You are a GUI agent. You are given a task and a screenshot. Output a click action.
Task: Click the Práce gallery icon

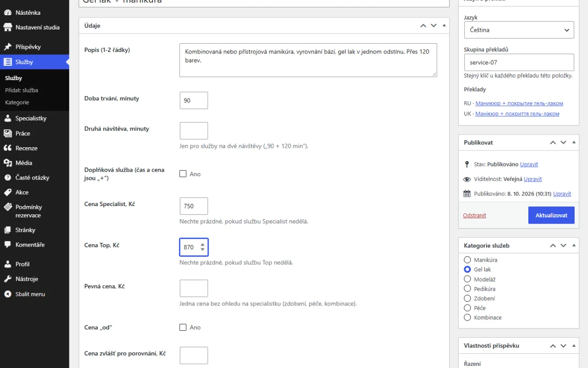pos(7,133)
